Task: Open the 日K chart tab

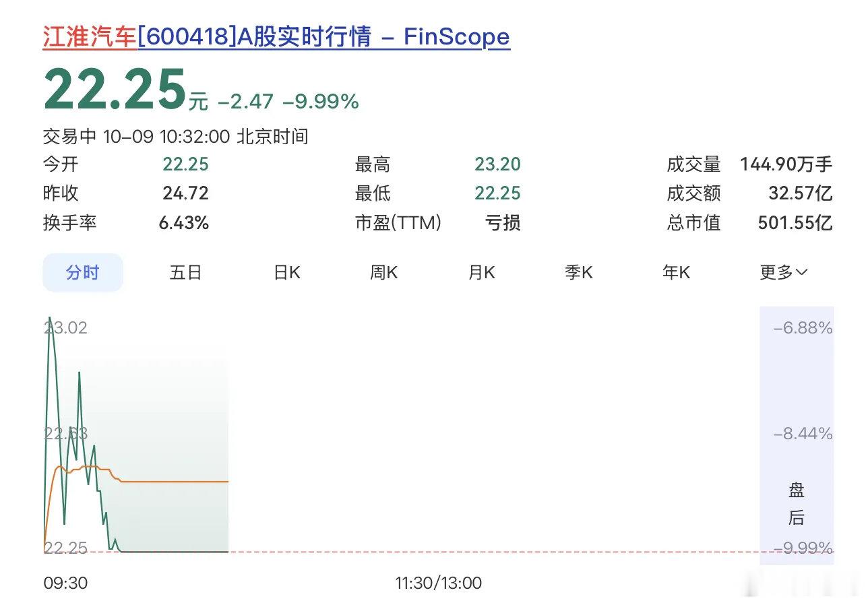Action: point(287,273)
